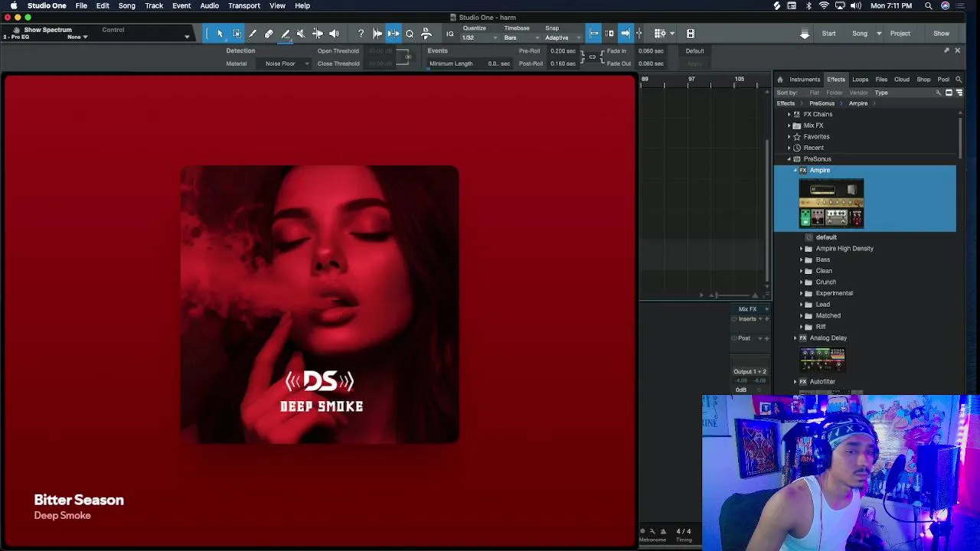Screen dimensions: 980x551
Task: Open the Bluetooth menu bar icon
Action: pos(808,6)
